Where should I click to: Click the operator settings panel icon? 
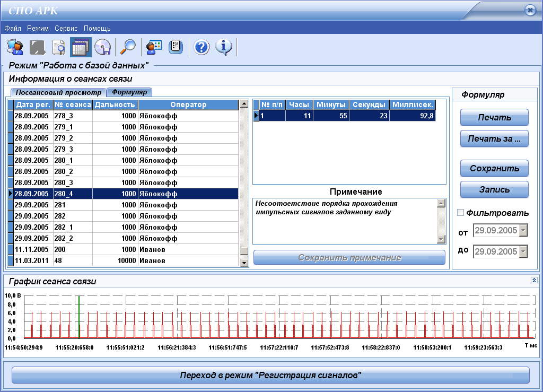coord(153,47)
